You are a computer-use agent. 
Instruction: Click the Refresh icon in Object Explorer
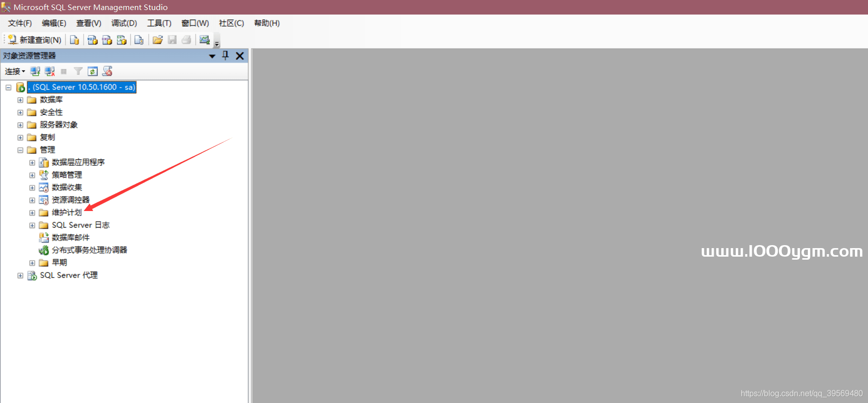pos(93,71)
